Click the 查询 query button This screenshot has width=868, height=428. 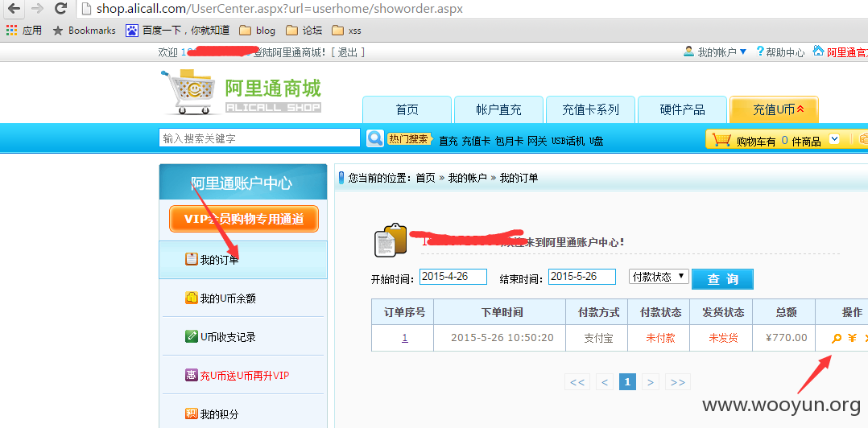click(x=722, y=279)
